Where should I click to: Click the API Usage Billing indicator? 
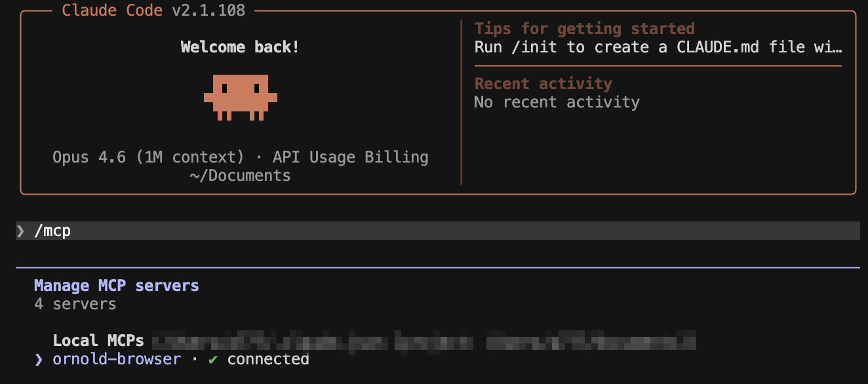[349, 157]
